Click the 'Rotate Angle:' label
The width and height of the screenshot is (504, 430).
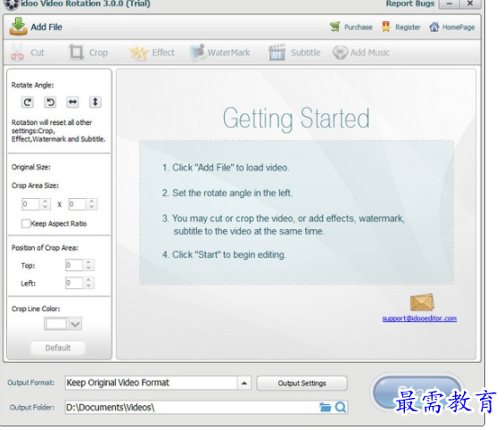pyautogui.click(x=32, y=85)
